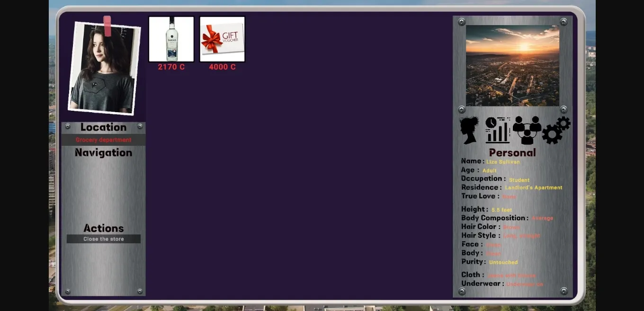Screen dimensions: 644x311
Task: Select the vodka bottle item
Action: tap(171, 39)
